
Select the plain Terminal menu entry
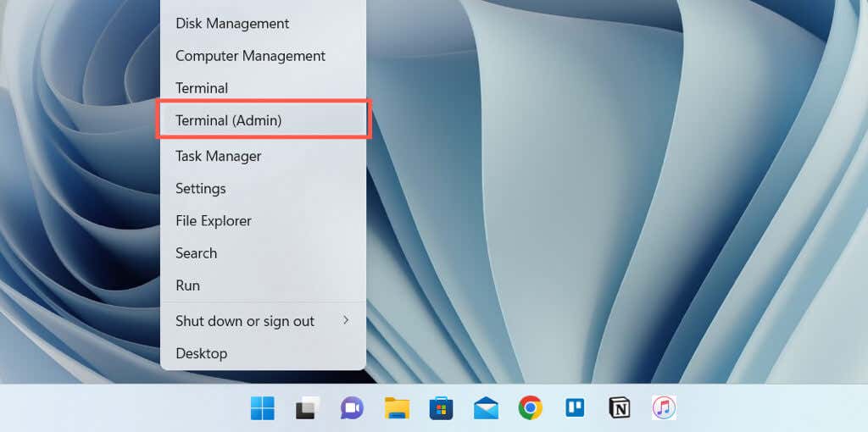pos(263,88)
